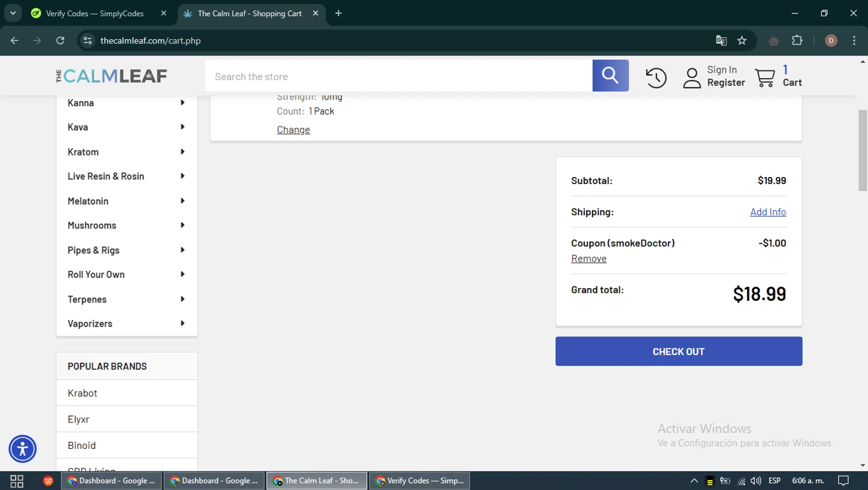This screenshot has width=868, height=490.
Task: Open tab search dropdown arrow
Action: click(13, 13)
